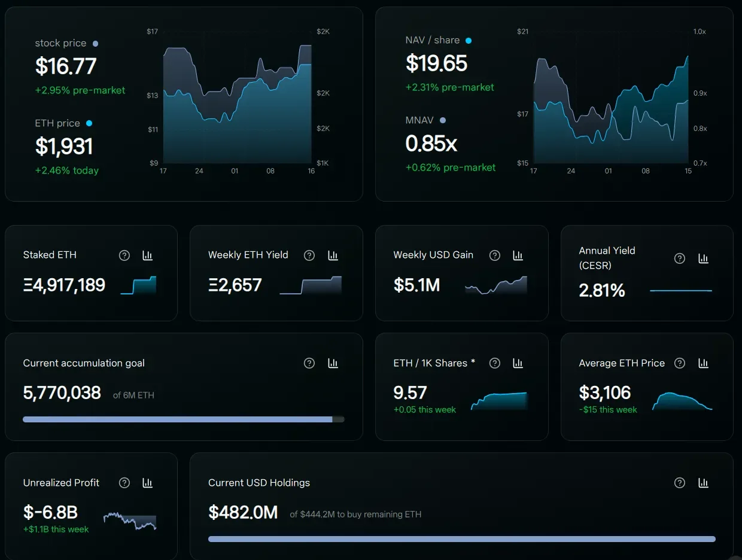The width and height of the screenshot is (742, 560).
Task: Click help icon for ETH / 1K Shares
Action: point(495,363)
